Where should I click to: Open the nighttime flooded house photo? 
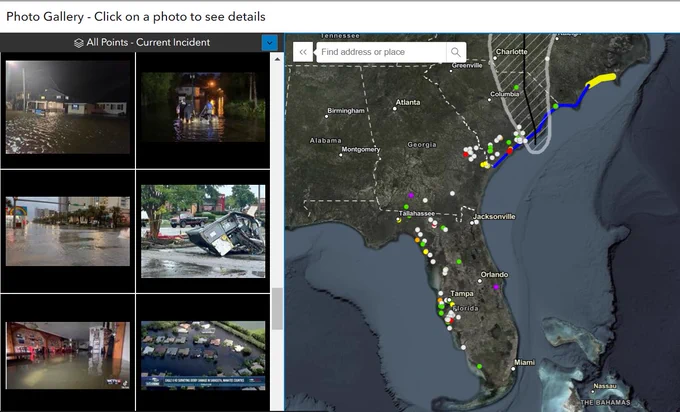pos(68,107)
